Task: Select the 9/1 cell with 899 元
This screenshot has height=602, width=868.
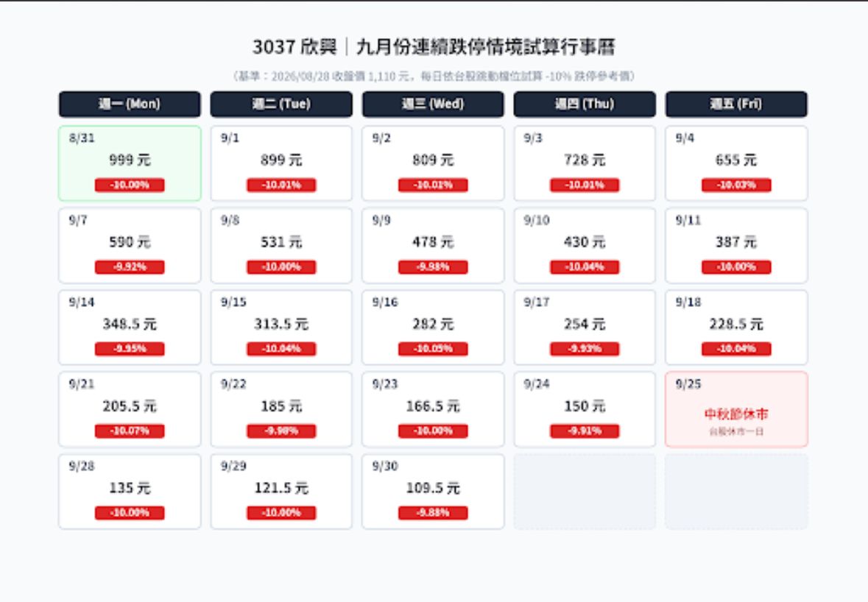Action: click(x=281, y=163)
